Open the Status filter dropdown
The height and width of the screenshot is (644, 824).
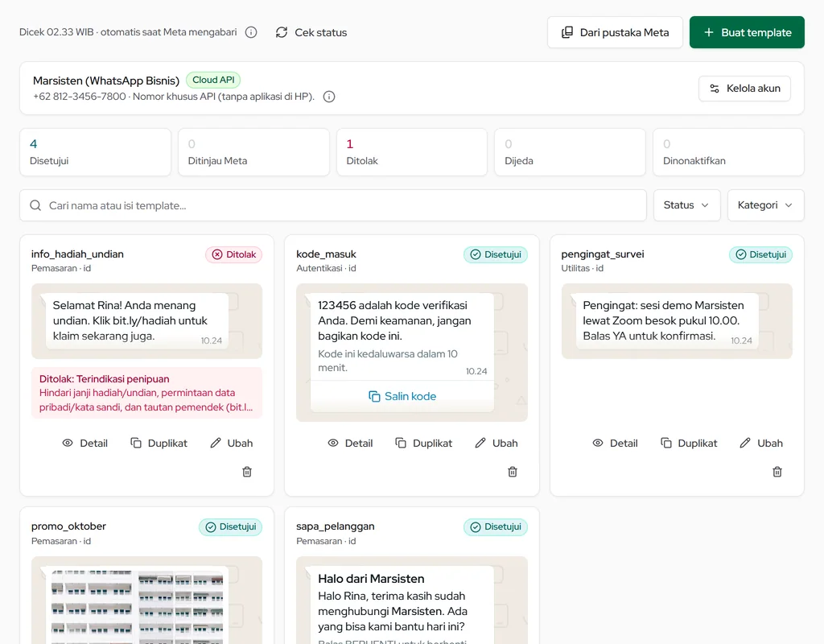coord(687,205)
